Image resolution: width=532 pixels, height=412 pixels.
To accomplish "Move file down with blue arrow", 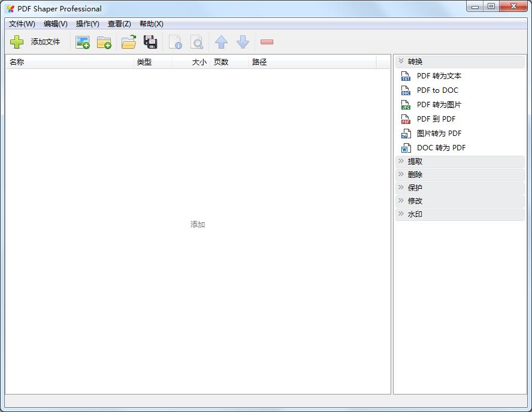I will point(243,42).
